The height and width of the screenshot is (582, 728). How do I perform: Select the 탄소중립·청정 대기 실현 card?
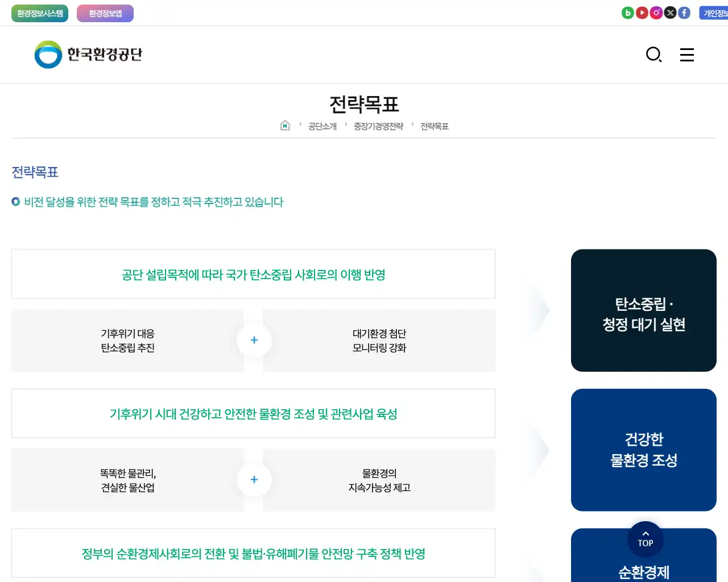643,310
